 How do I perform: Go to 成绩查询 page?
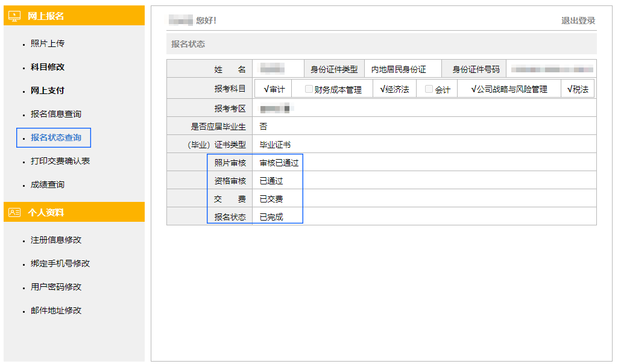[48, 184]
